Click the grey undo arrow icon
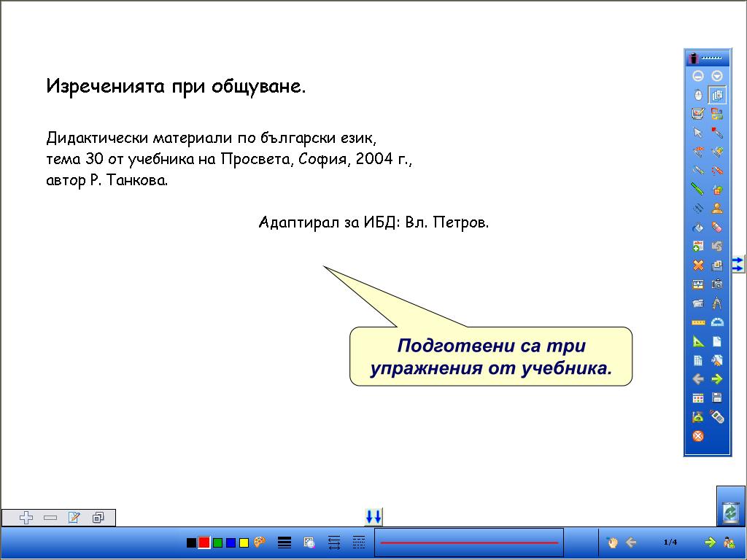The image size is (747, 560). click(x=717, y=246)
